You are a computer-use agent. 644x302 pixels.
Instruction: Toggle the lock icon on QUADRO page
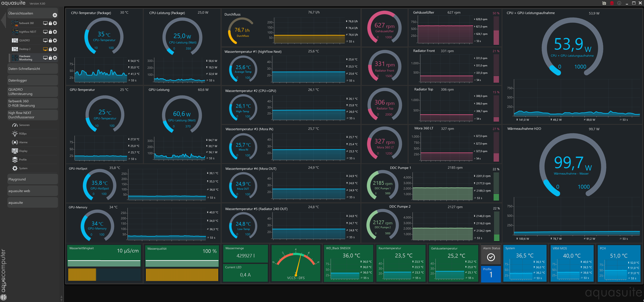[50, 40]
